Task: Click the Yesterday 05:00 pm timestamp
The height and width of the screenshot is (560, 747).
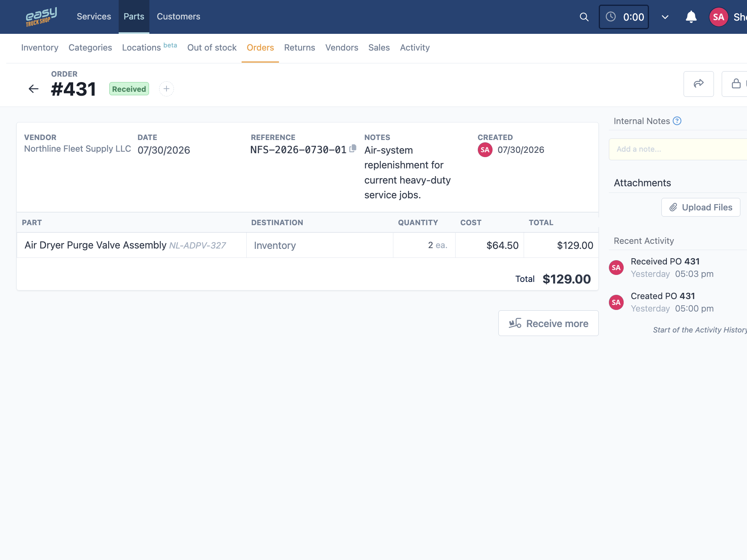Action: tap(672, 308)
